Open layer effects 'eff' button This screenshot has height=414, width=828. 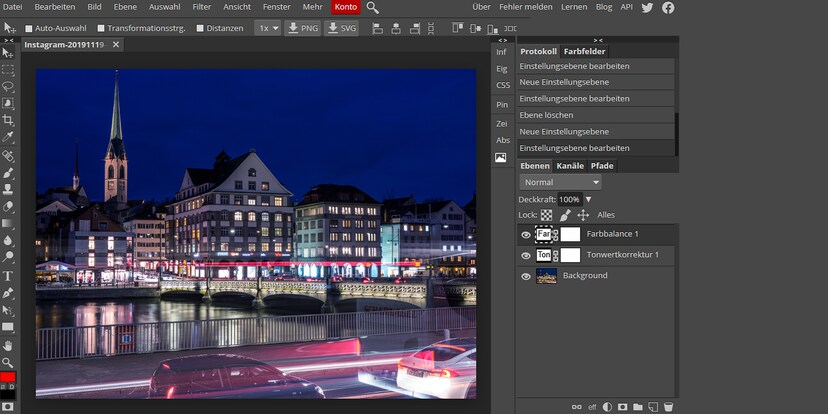click(592, 407)
